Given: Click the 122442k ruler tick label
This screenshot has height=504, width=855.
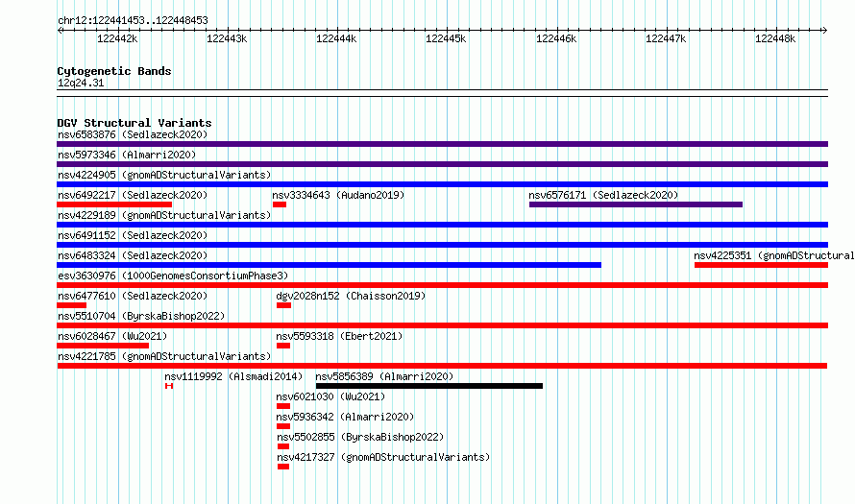Looking at the screenshot, I should click(x=117, y=38).
